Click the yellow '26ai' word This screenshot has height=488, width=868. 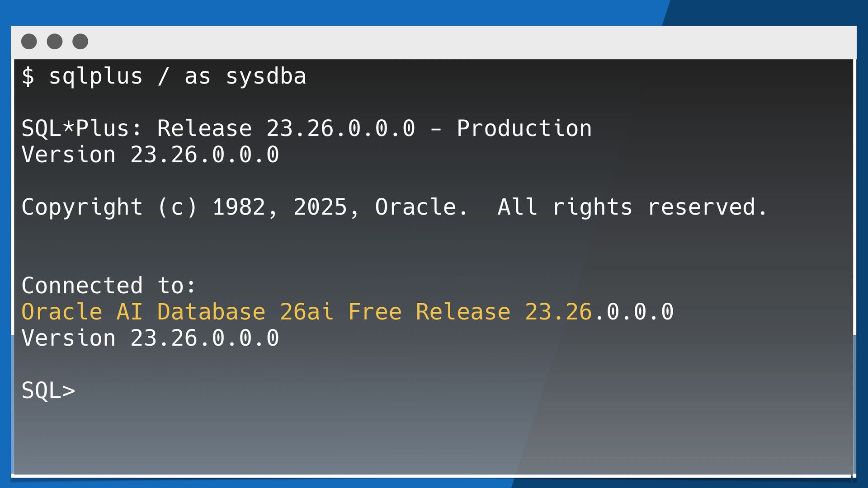pyautogui.click(x=307, y=312)
